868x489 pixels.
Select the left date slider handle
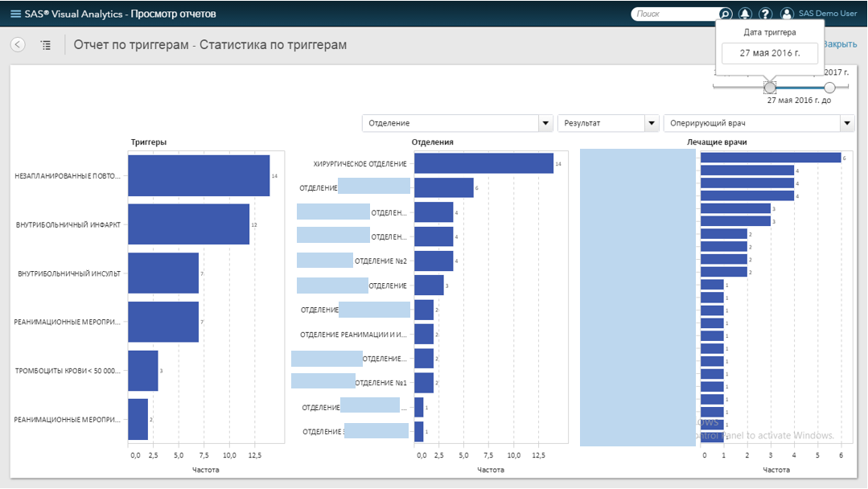click(x=770, y=88)
